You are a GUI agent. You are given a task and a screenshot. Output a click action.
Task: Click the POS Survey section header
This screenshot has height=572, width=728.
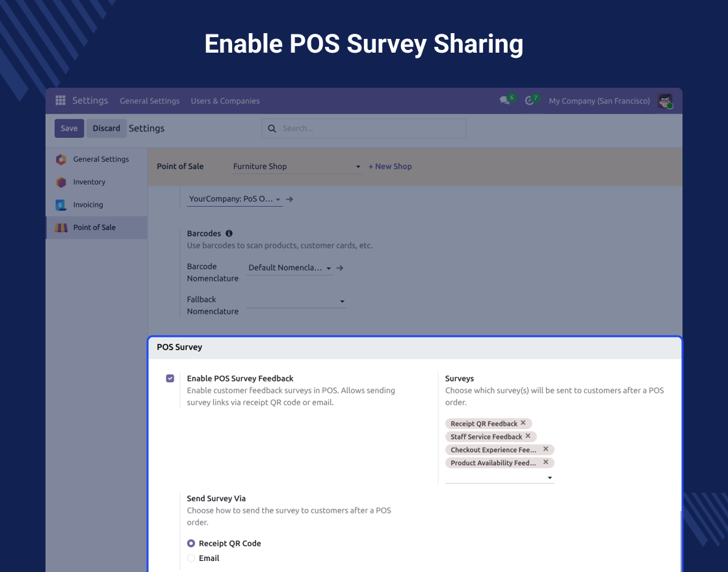(415, 347)
